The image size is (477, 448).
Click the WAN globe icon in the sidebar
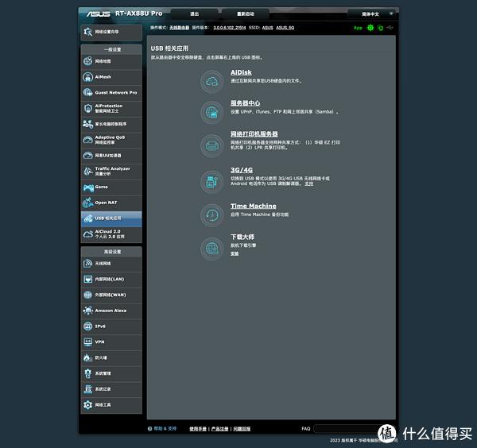[x=88, y=295]
